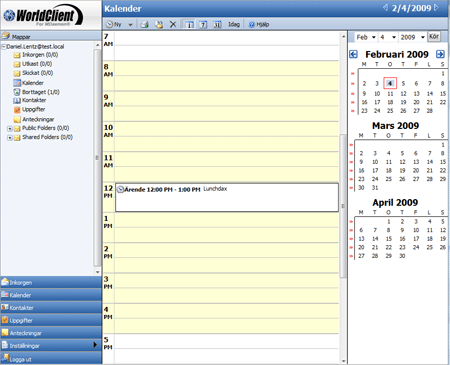Select 30 in April 2009 calendar
This screenshot has width=450, height=365.
pyautogui.click(x=402, y=256)
